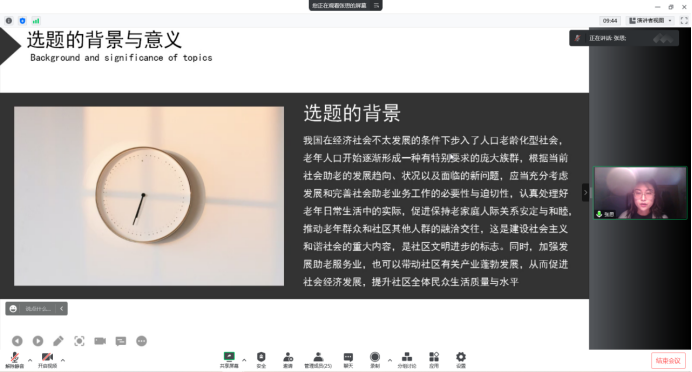Open the 共享屏幕 share screen icon

(x=229, y=360)
